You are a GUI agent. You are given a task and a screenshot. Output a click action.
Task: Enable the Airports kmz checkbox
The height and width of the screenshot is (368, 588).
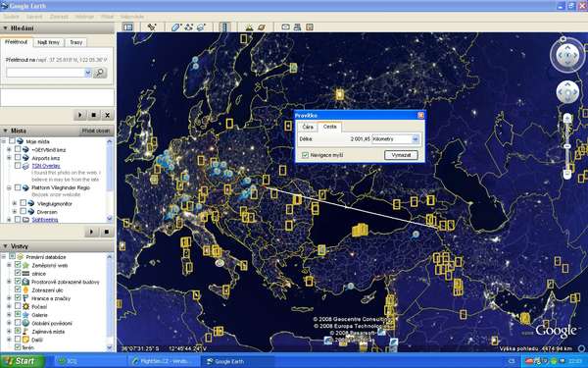click(x=18, y=158)
